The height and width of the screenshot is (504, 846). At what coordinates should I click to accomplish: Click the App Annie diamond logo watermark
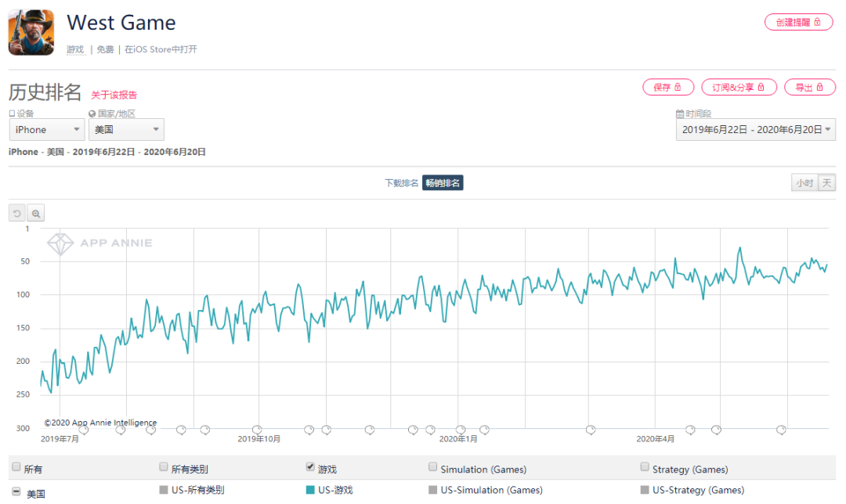tap(60, 243)
